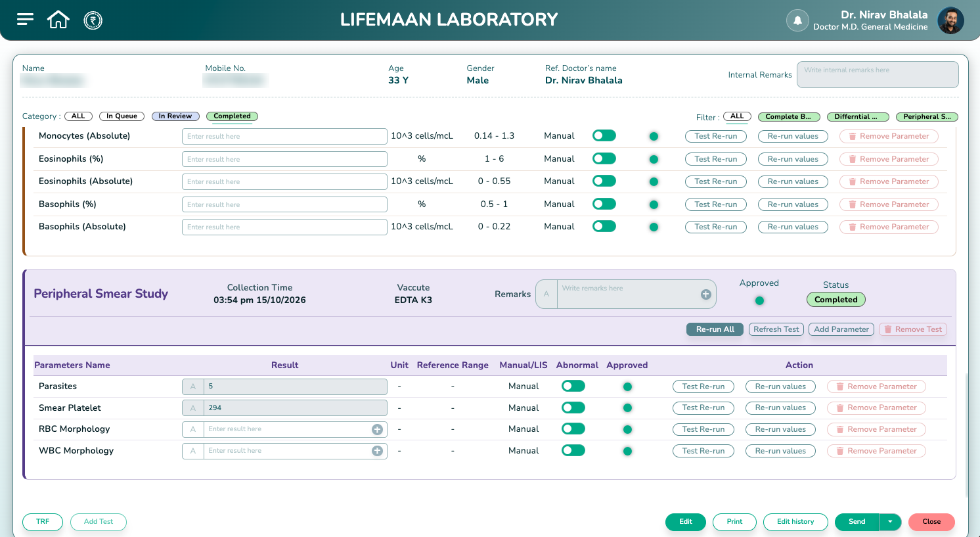Click the A prefix icon for Parasites result
980x537 pixels.
[193, 386]
